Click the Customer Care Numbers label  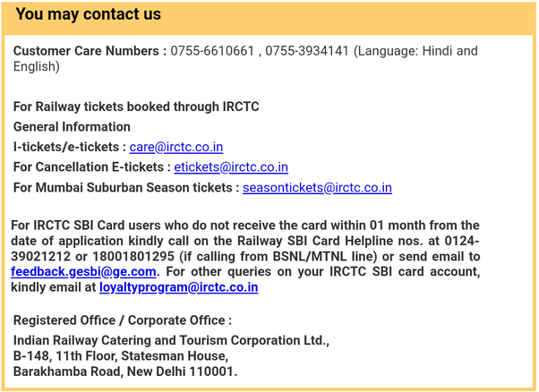pos(90,51)
